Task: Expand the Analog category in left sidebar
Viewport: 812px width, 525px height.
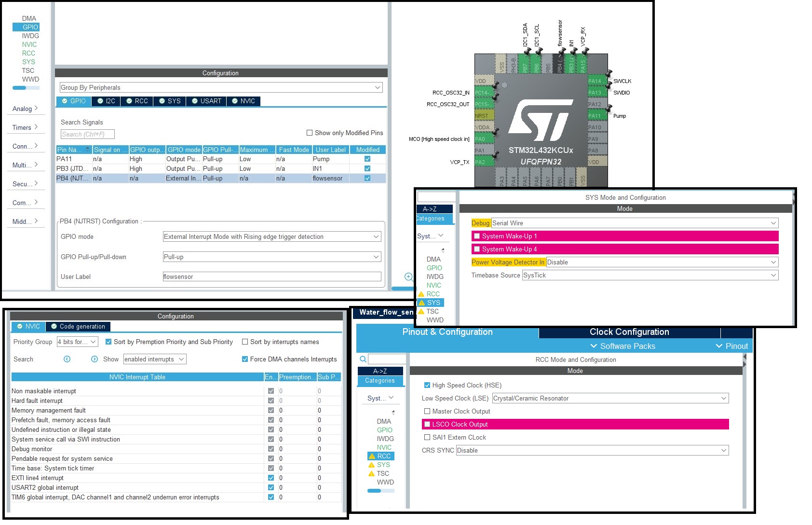Action: (x=25, y=109)
